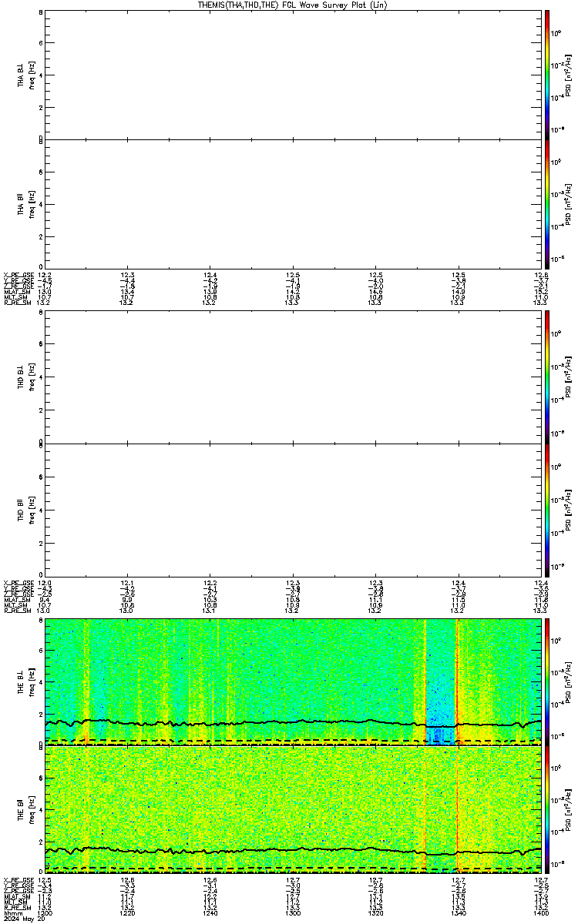This screenshot has height=924, width=578.
Task: Select the color bar beside THE B-perpendicular spectrogram
Action: [x=547, y=680]
